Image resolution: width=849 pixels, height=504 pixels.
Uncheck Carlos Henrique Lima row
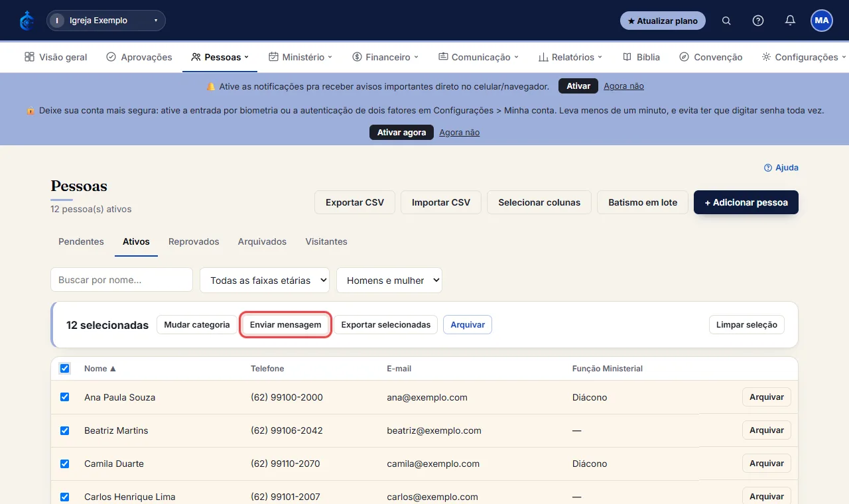(64, 497)
